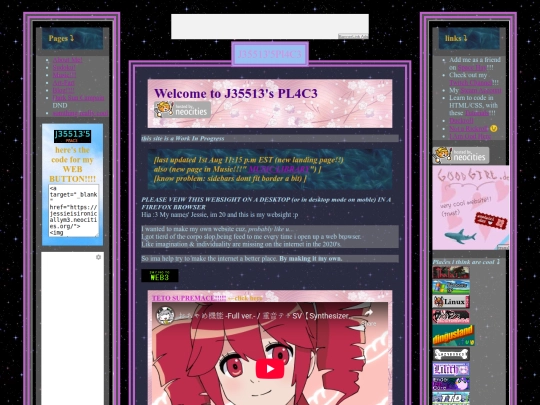This screenshot has width=540, height=405.
Task: Click the white bone badge button
Action: pos(451,354)
